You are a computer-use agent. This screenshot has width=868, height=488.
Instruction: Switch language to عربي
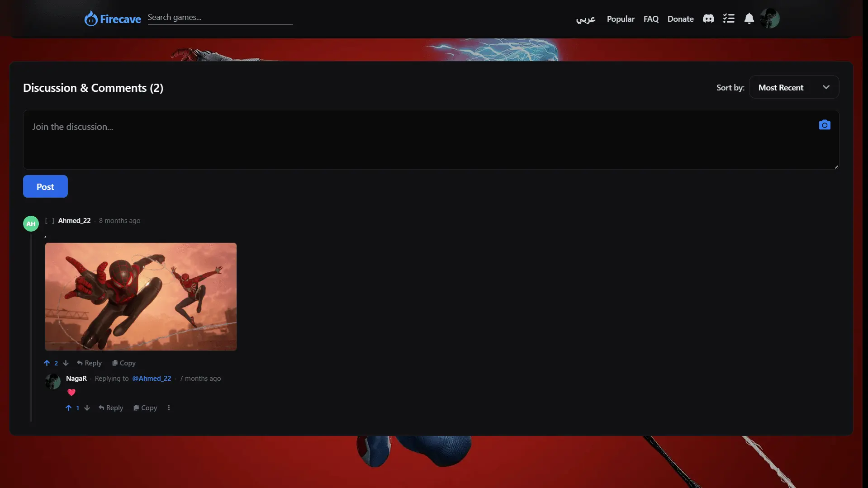click(x=586, y=19)
